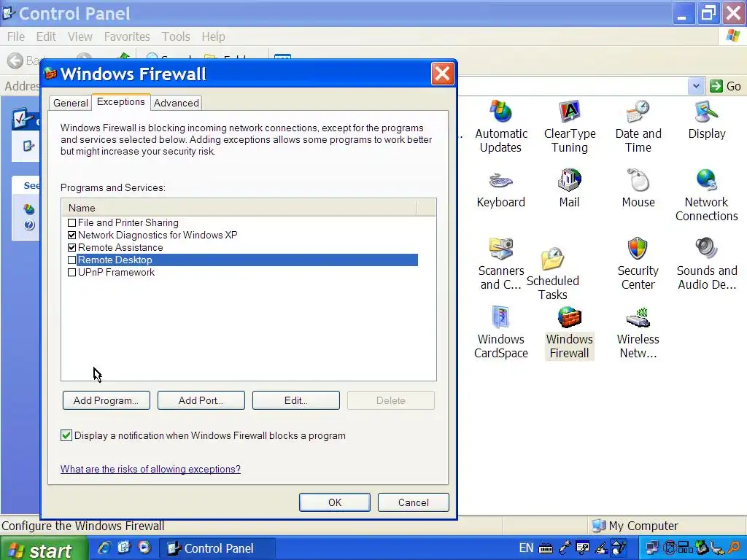Select the Mail control panel icon
The width and height of the screenshot is (747, 560).
point(569,189)
